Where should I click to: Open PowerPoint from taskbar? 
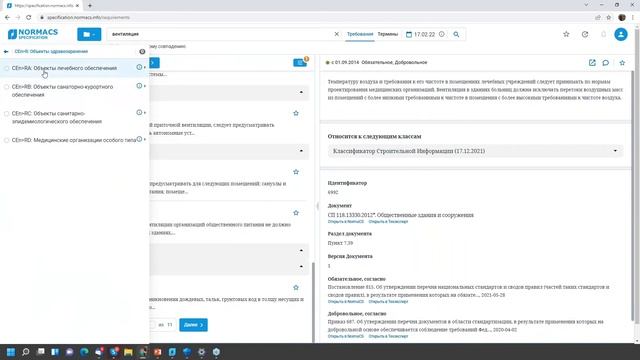[158, 352]
